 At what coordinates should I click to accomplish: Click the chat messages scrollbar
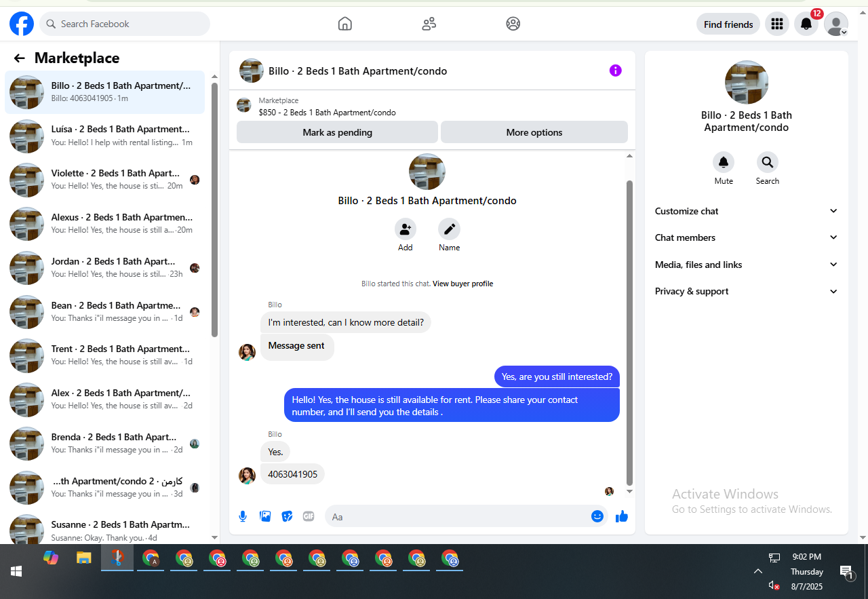629,332
